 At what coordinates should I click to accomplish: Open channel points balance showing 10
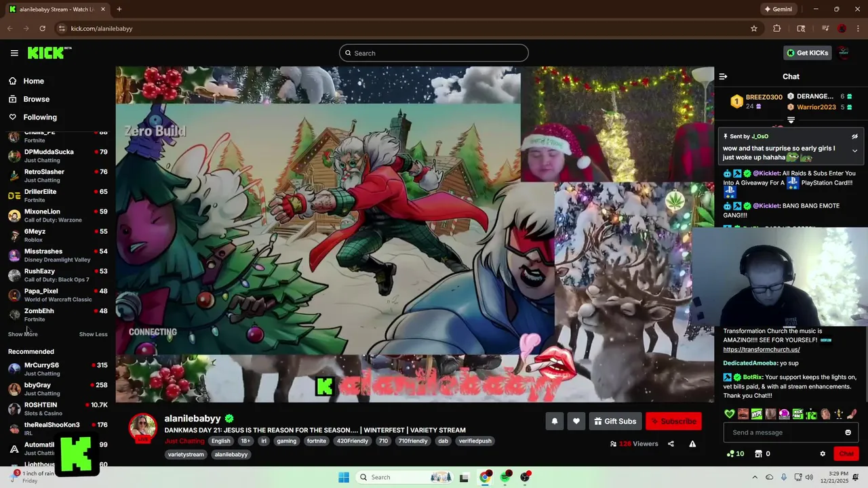735,454
